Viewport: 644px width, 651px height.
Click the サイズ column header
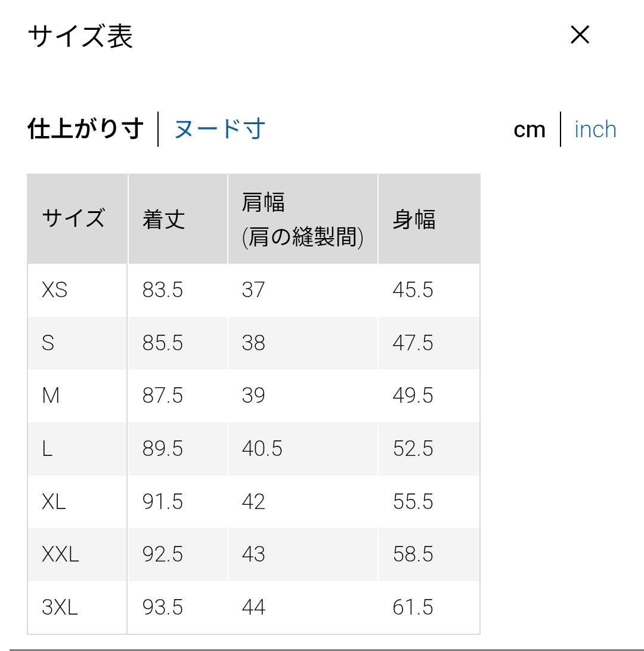pyautogui.click(x=73, y=219)
